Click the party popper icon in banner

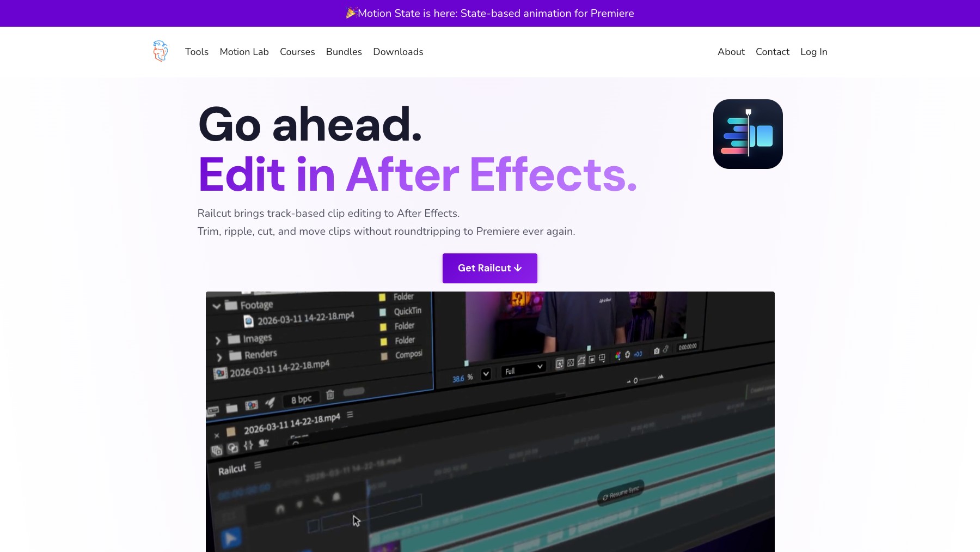[x=351, y=13]
